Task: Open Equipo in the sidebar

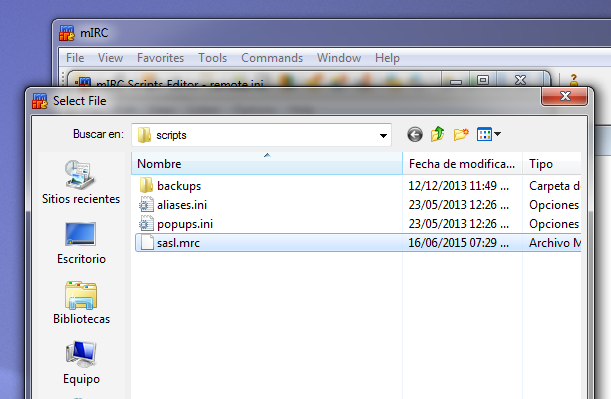Action: [81, 363]
